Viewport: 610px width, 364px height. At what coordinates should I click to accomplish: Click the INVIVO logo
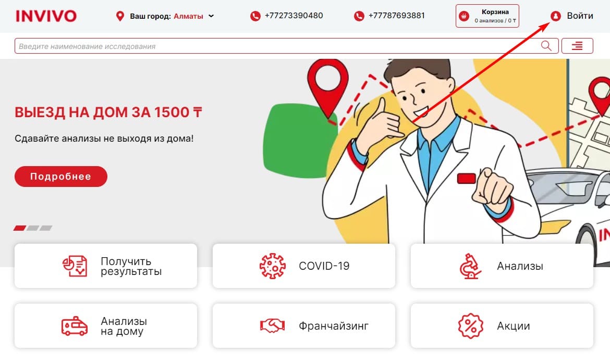click(46, 16)
